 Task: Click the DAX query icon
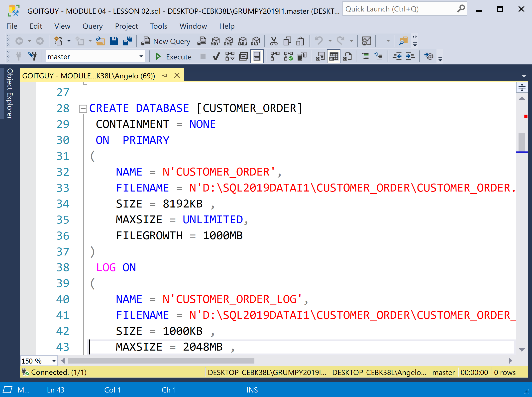click(x=256, y=41)
